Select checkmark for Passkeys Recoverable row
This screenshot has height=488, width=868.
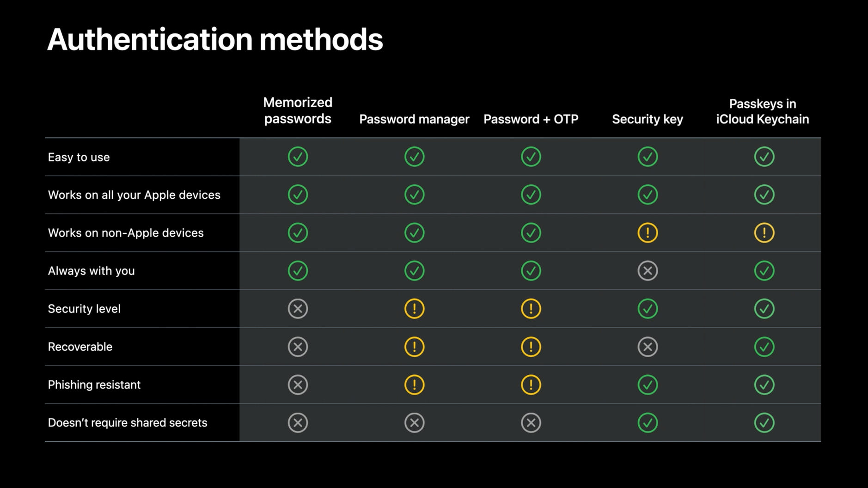[x=764, y=347]
